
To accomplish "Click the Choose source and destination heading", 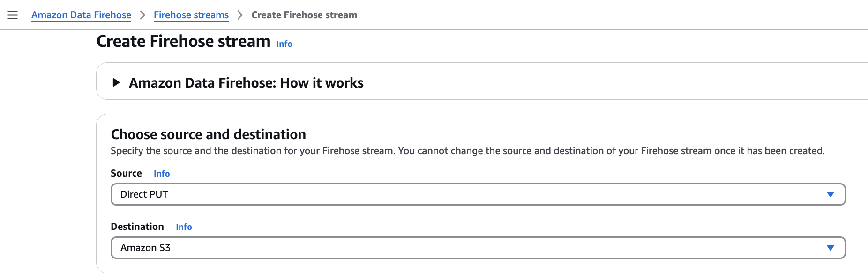I will click(x=208, y=134).
